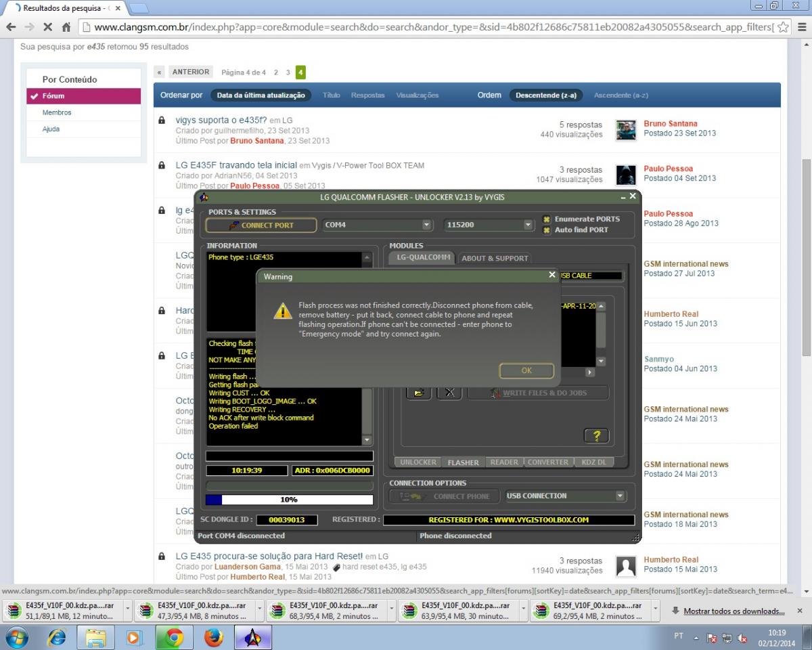Select Ascendente (a-z) order
812x650 pixels.
(621, 95)
